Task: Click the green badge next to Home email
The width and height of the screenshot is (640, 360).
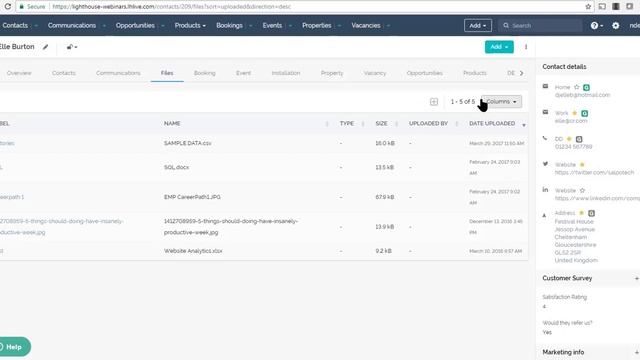Action: click(587, 87)
